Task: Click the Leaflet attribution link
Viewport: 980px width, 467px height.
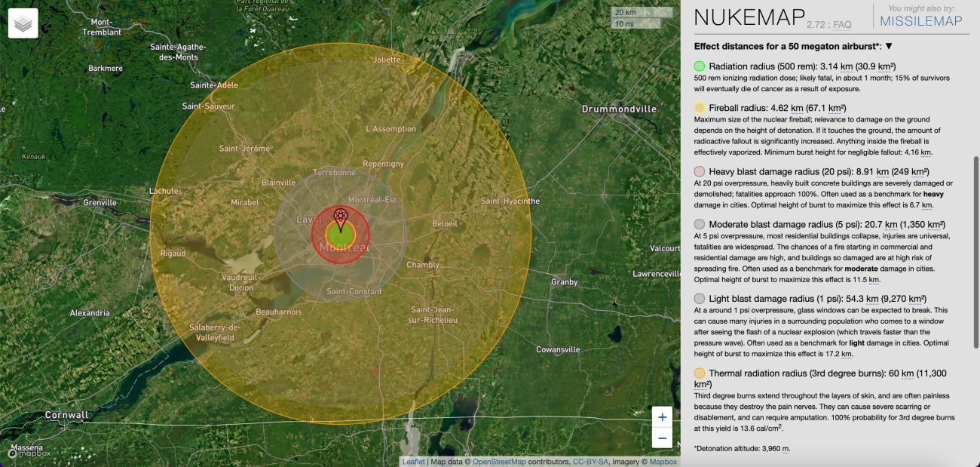Action: click(x=413, y=462)
